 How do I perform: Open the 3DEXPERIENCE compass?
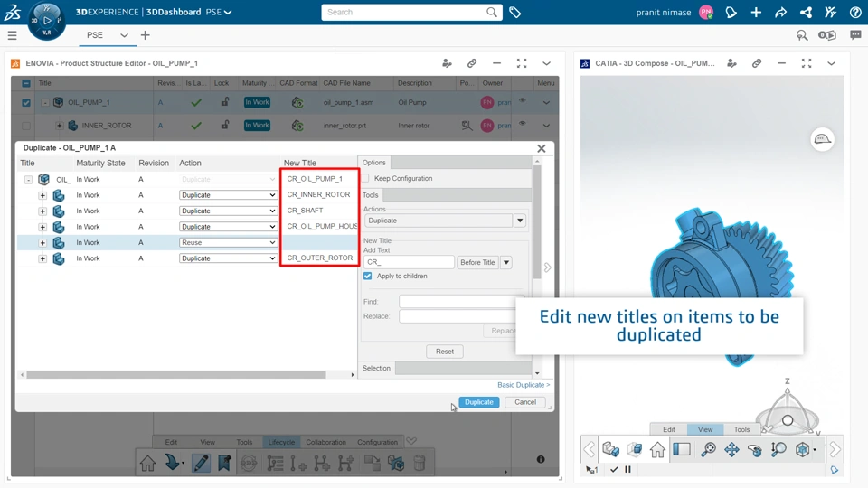click(46, 21)
